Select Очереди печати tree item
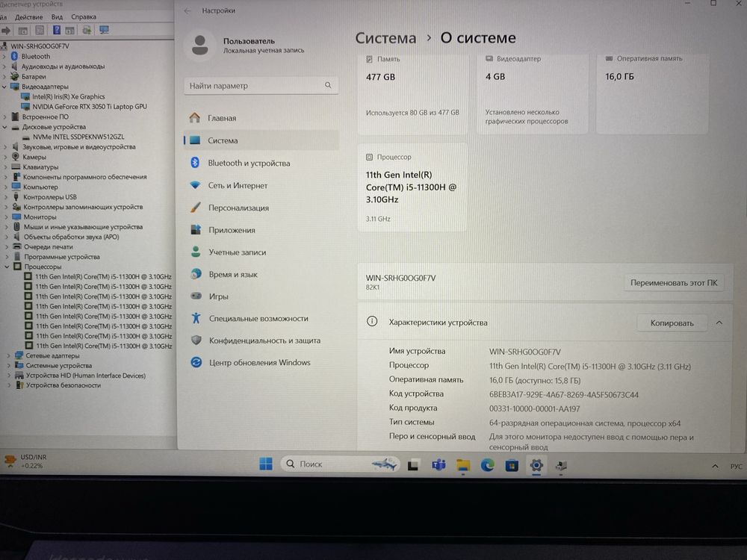747x560 pixels. tap(48, 247)
